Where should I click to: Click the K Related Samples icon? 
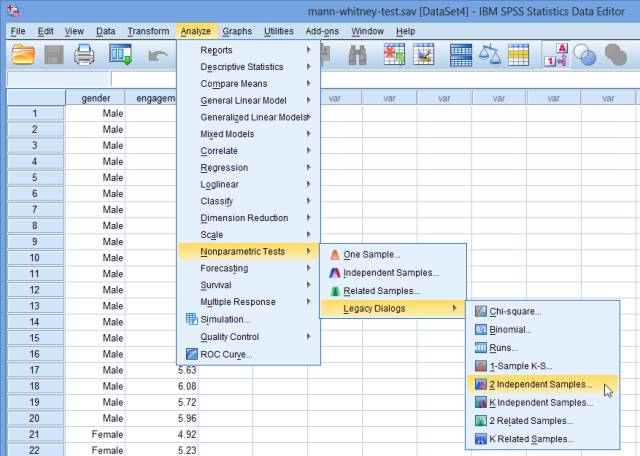point(481,439)
